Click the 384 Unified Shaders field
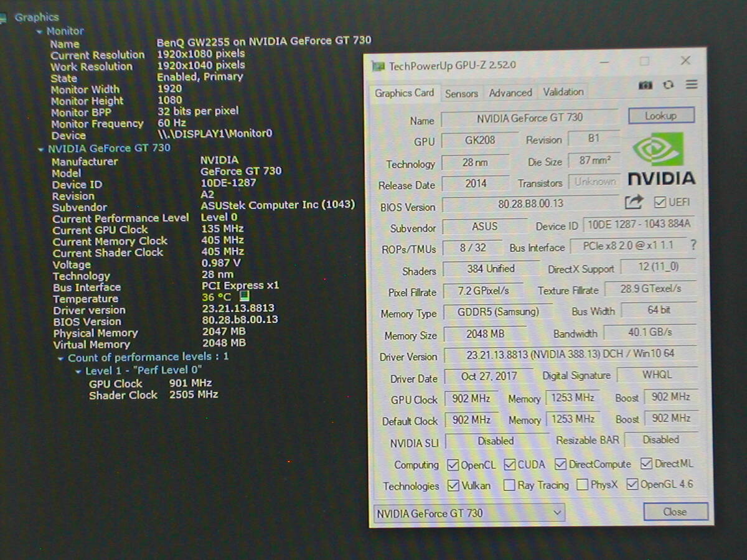747x560 pixels. point(491,269)
